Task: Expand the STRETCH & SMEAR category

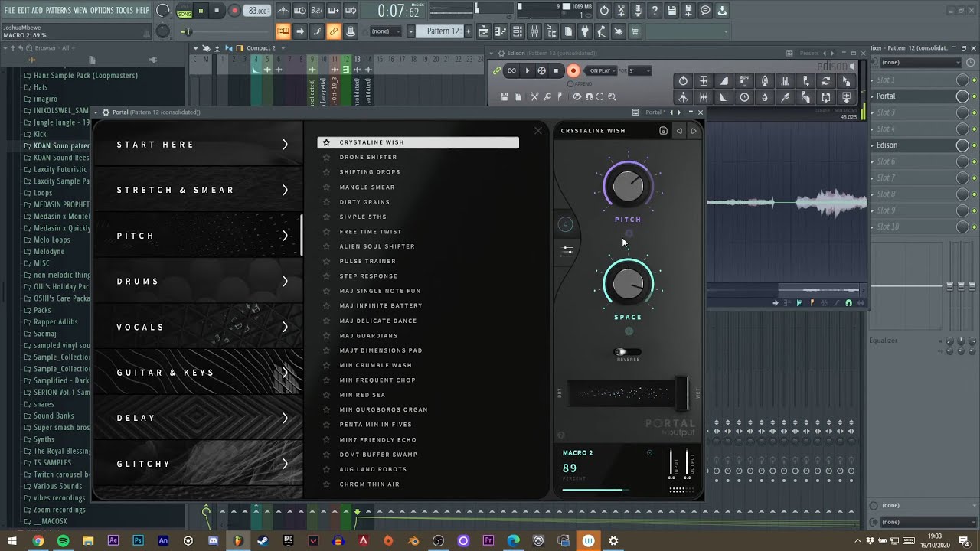Action: (198, 190)
